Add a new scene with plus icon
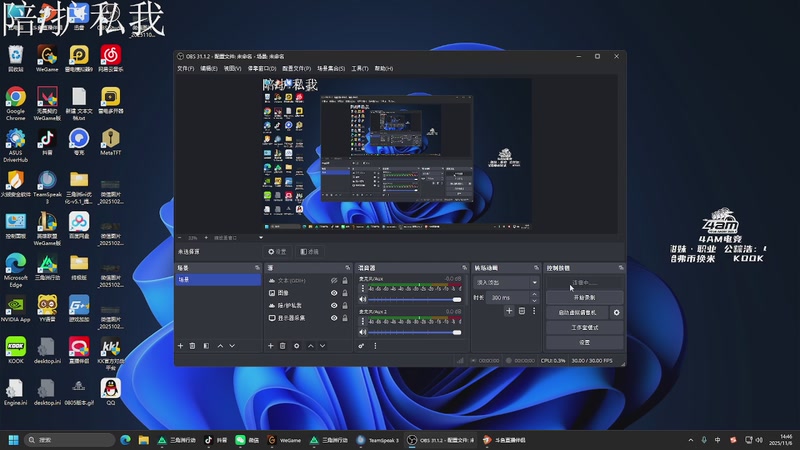Viewport: 800px width, 450px height. click(x=180, y=346)
